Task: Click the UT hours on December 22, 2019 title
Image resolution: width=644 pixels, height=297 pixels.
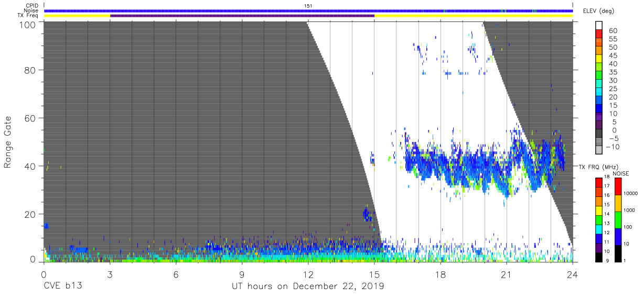Action: point(308,287)
